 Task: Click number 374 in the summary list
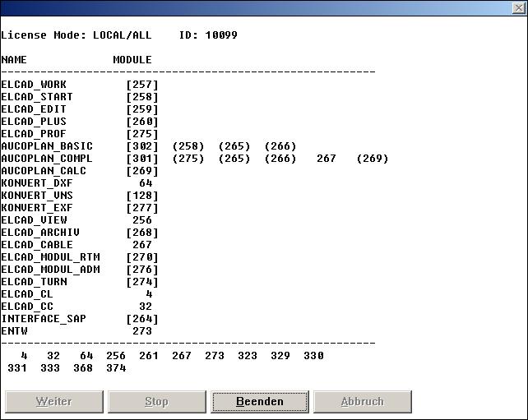(116, 368)
